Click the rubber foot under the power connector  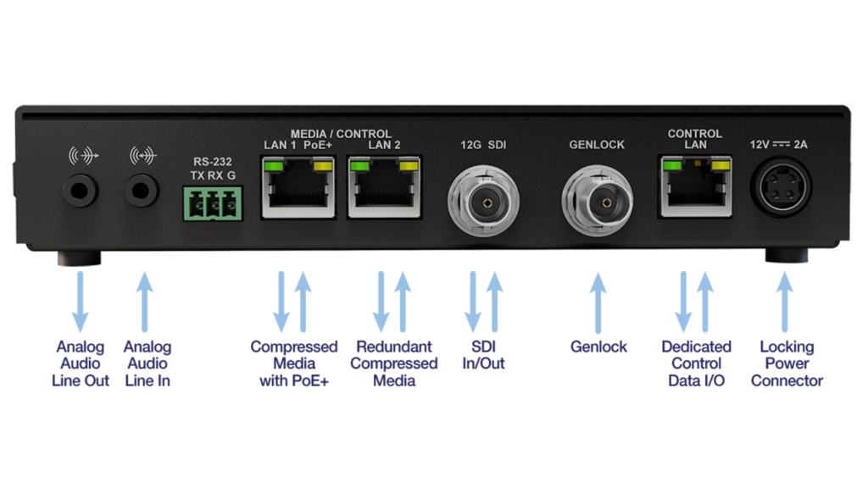(787, 256)
